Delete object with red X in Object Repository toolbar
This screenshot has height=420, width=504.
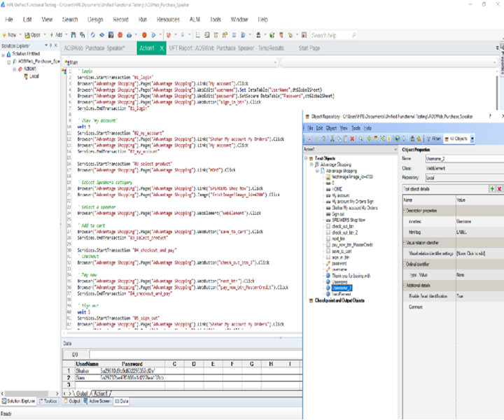point(352,139)
